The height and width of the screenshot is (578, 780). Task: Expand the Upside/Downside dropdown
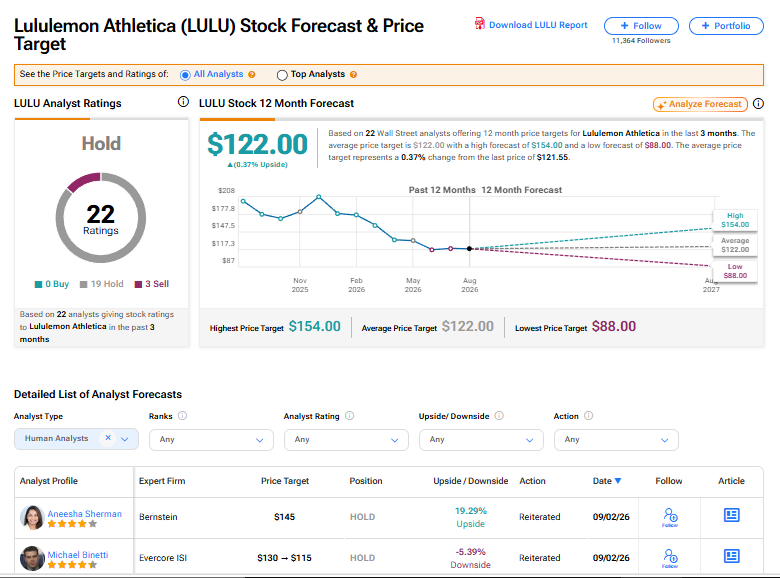[x=481, y=440]
